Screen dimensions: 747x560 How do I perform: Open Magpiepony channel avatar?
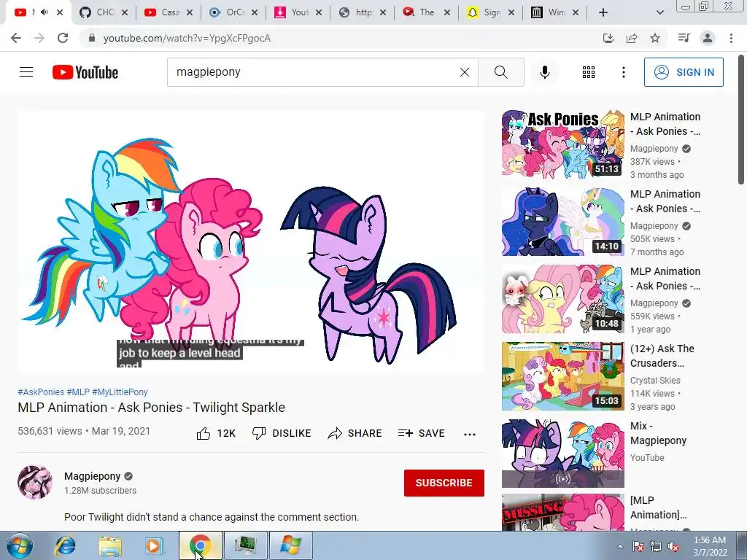35,482
